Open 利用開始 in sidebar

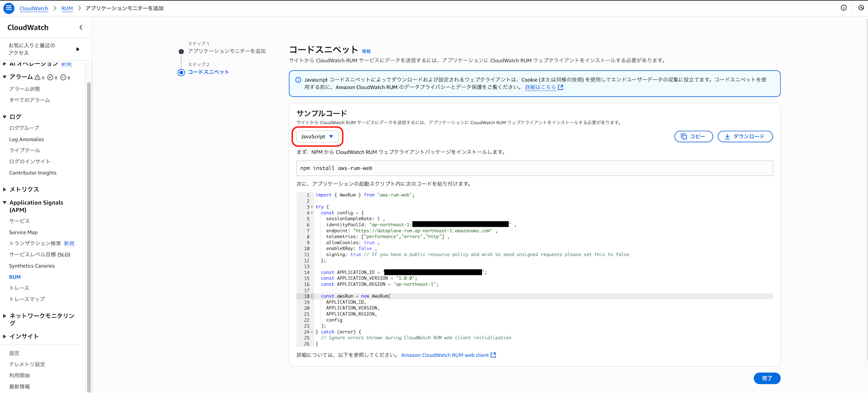click(x=20, y=376)
